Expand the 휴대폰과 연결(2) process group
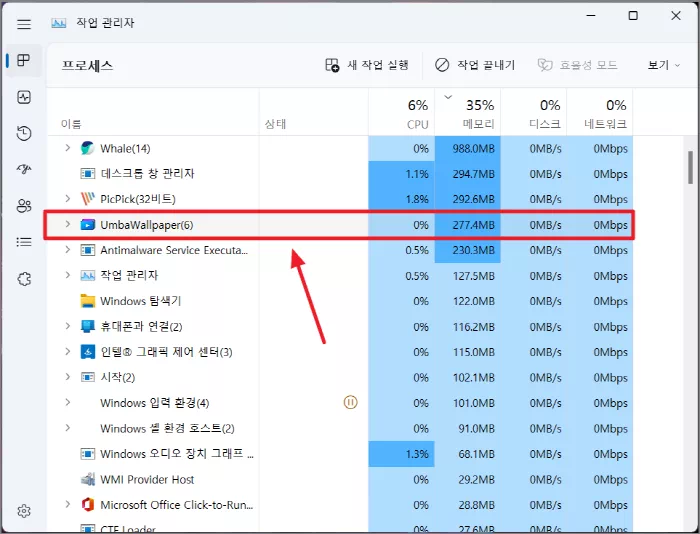Viewport: 700px width, 534px height. [x=67, y=326]
